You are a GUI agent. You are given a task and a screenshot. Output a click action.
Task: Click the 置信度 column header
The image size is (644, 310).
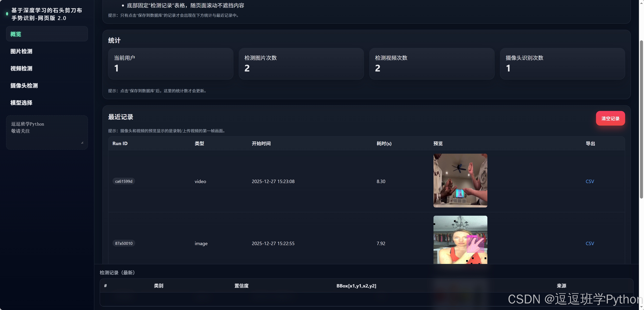click(241, 286)
